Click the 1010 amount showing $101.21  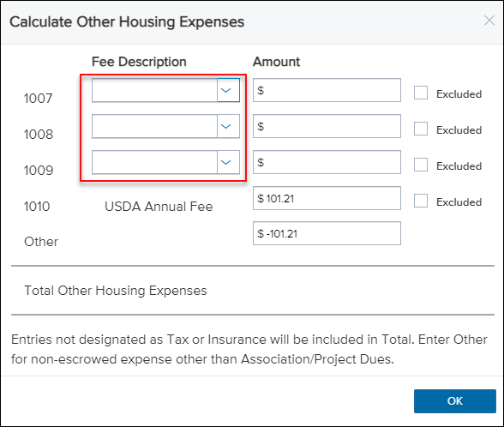click(327, 198)
